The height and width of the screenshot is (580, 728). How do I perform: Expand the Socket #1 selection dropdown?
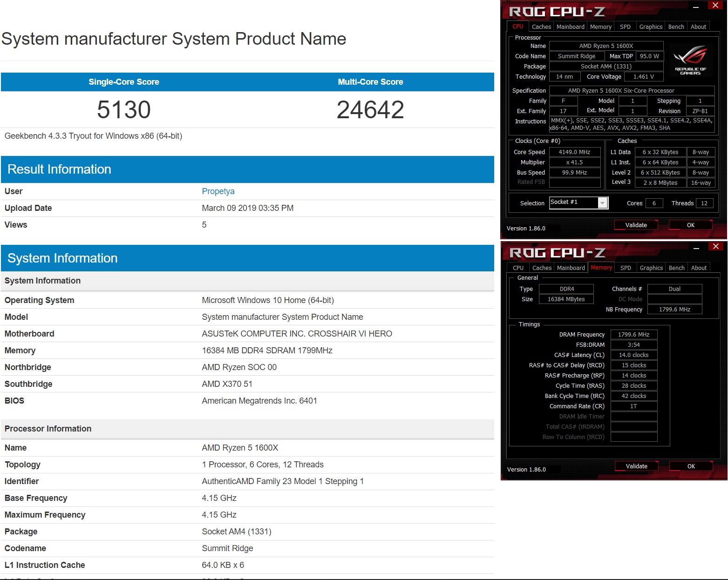[603, 202]
